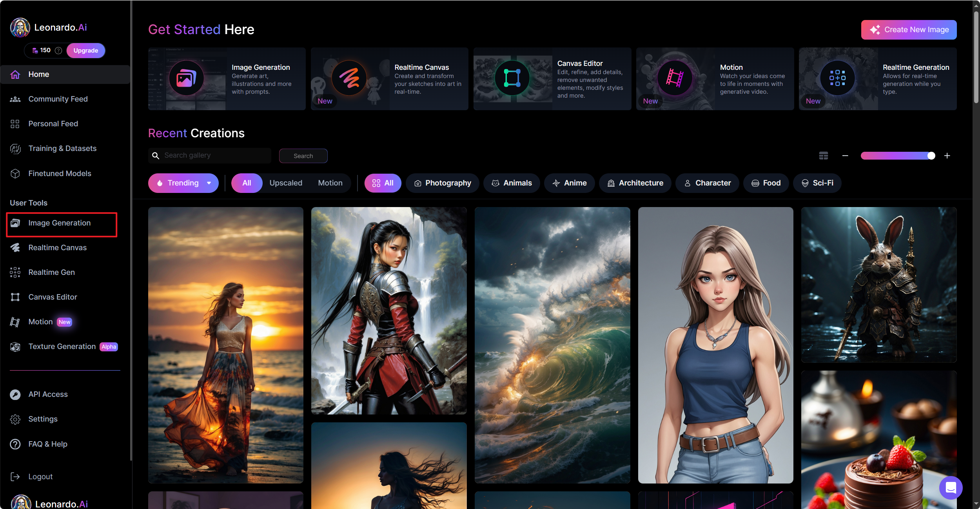Image resolution: width=980 pixels, height=509 pixels.
Task: Open the chat support bubble
Action: coord(951,487)
